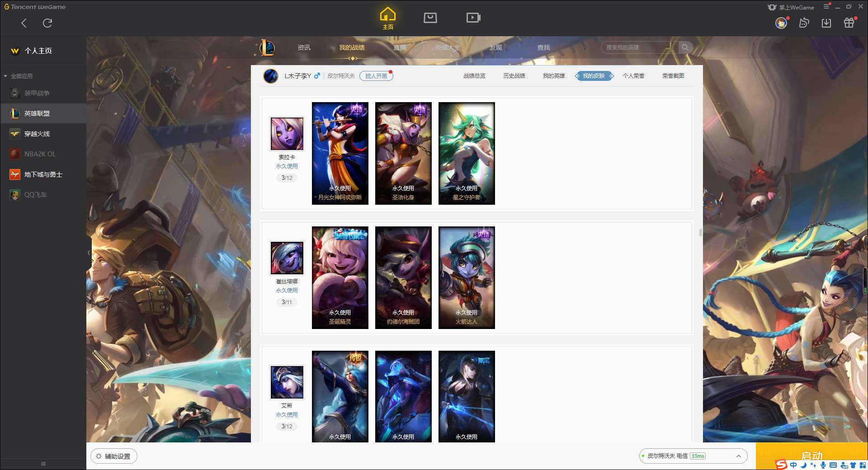The image size is (868, 470).
Task: Click the Sogou input method S icon
Action: click(781, 465)
